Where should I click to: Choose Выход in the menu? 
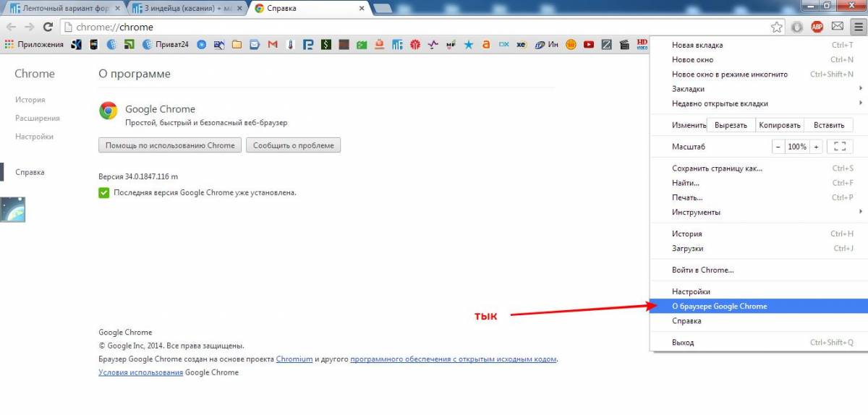757,343
